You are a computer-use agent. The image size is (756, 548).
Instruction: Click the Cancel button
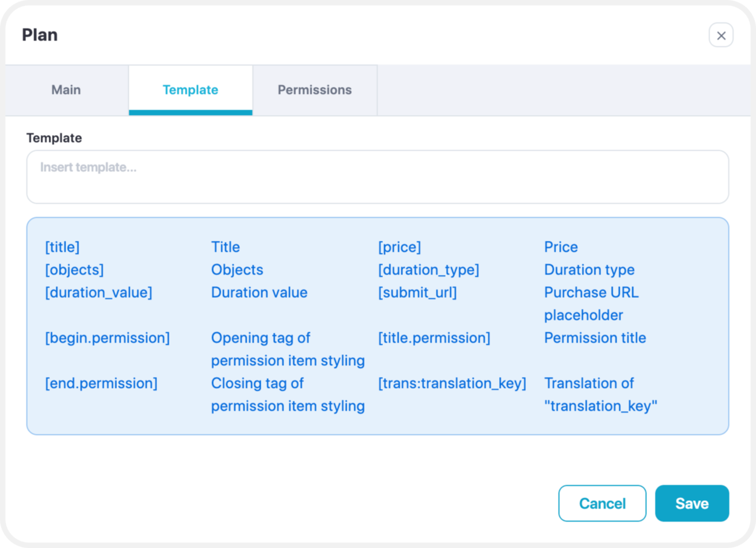(x=602, y=503)
